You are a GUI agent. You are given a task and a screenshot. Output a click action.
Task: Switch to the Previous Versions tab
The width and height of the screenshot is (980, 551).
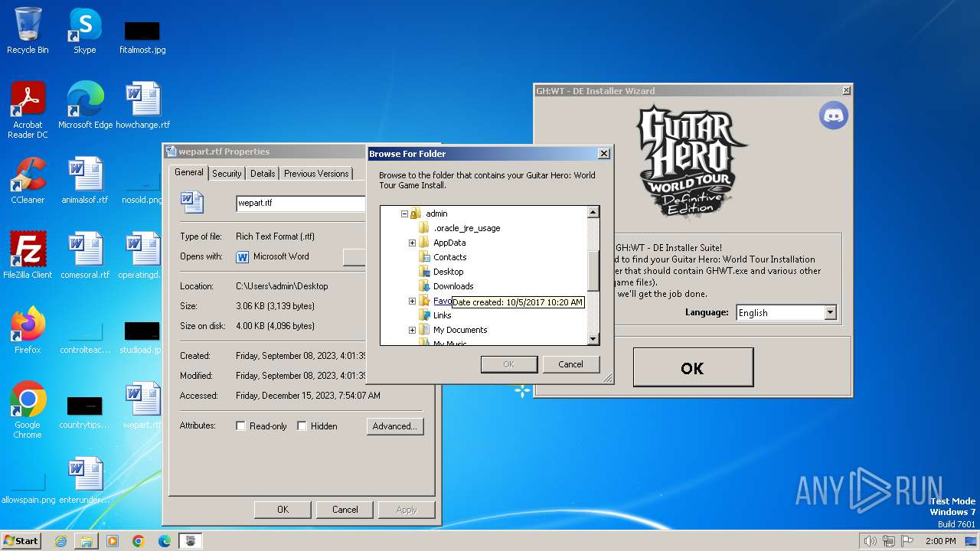coord(316,174)
